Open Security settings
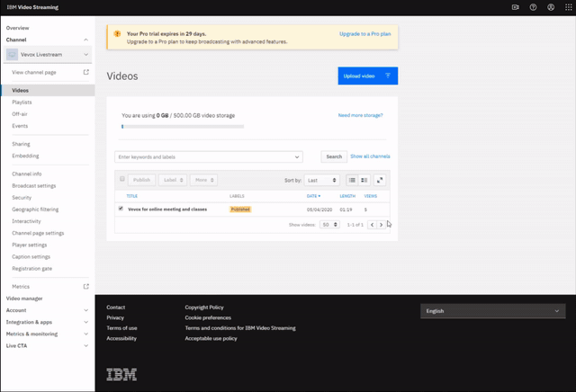The height and width of the screenshot is (392, 576). [x=22, y=198]
